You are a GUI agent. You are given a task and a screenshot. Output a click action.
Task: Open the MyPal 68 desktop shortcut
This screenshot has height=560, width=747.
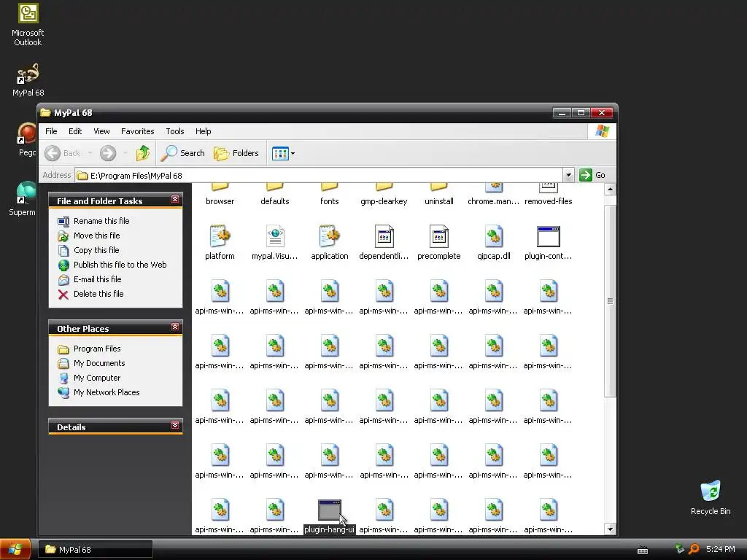[x=28, y=80]
